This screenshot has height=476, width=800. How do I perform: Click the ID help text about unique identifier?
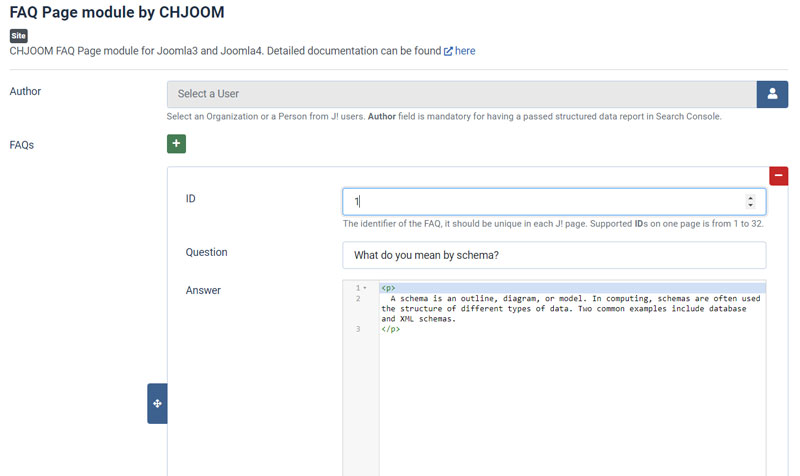(553, 223)
